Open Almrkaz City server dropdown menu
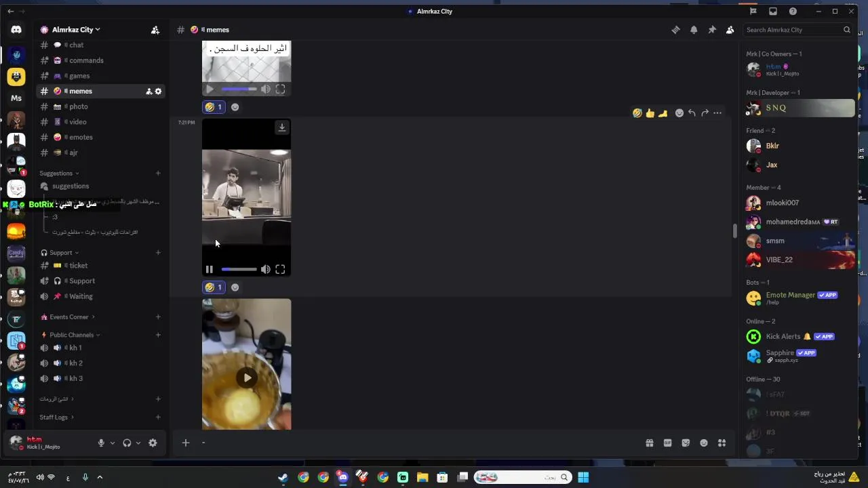 75,30
